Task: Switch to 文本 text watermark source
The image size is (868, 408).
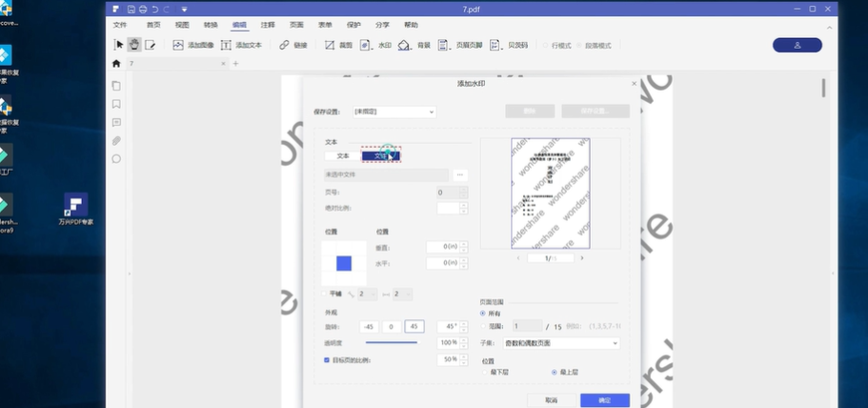Action: point(343,156)
